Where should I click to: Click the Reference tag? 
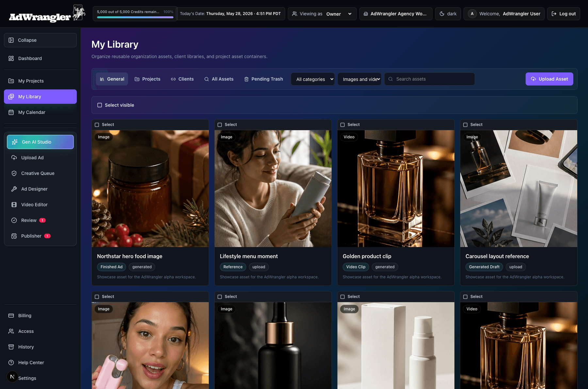pyautogui.click(x=233, y=267)
